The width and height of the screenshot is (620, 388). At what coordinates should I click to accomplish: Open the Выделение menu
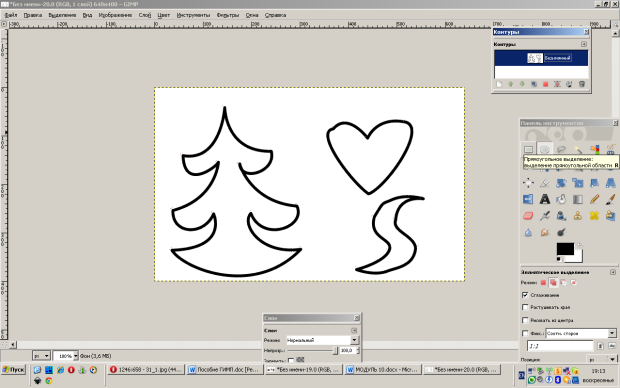coord(62,15)
